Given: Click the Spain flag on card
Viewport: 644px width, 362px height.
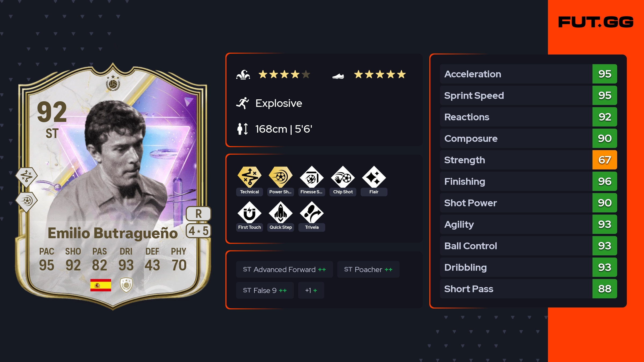Looking at the screenshot, I should pyautogui.click(x=101, y=285).
